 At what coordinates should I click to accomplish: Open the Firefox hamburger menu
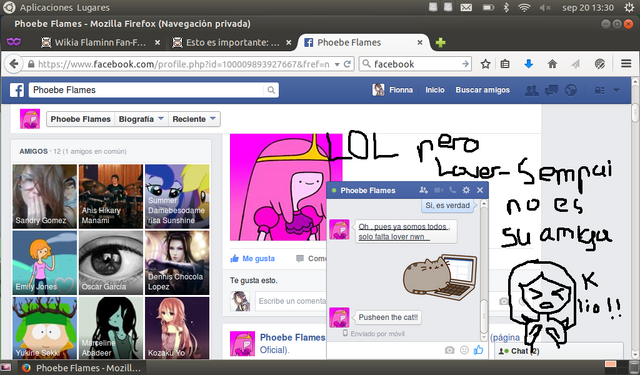(x=626, y=64)
